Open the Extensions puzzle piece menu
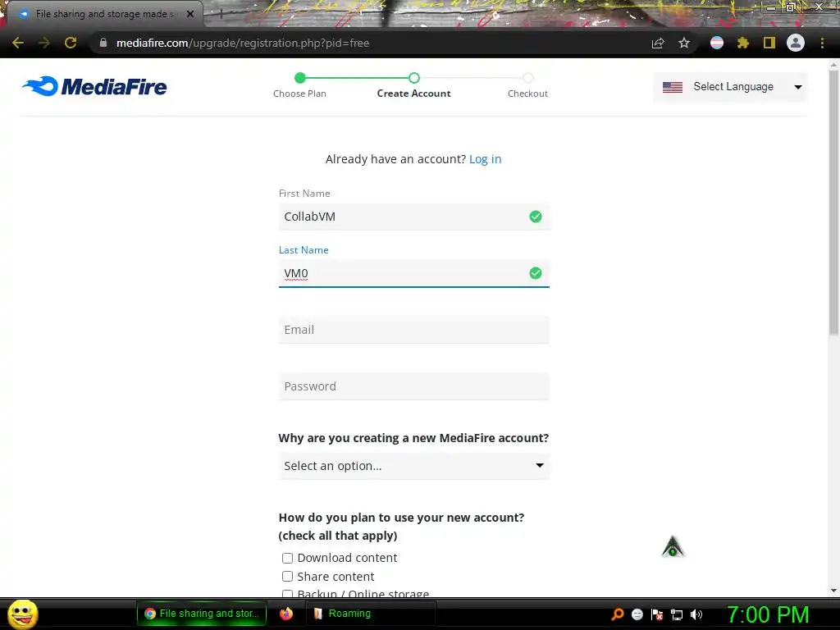The image size is (840, 630). point(743,43)
